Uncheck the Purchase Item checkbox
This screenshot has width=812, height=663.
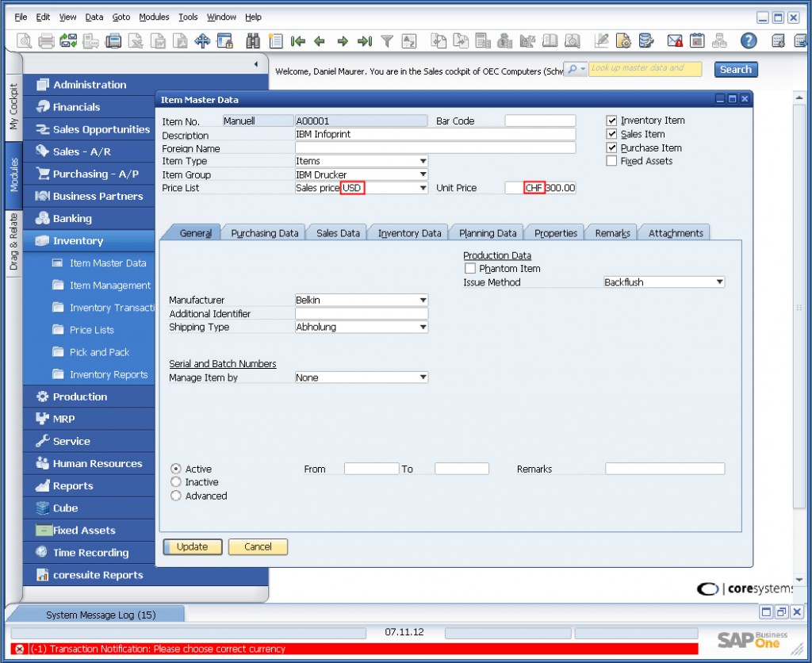pos(612,148)
